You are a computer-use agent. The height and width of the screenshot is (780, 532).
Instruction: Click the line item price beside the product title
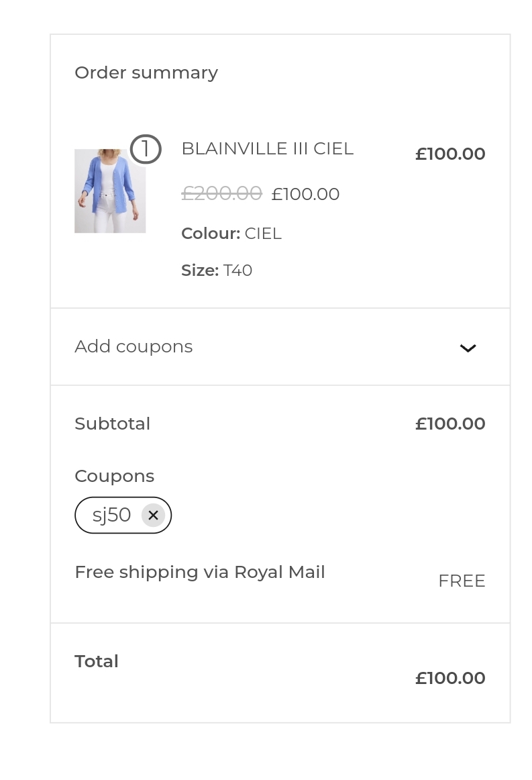[450, 154]
